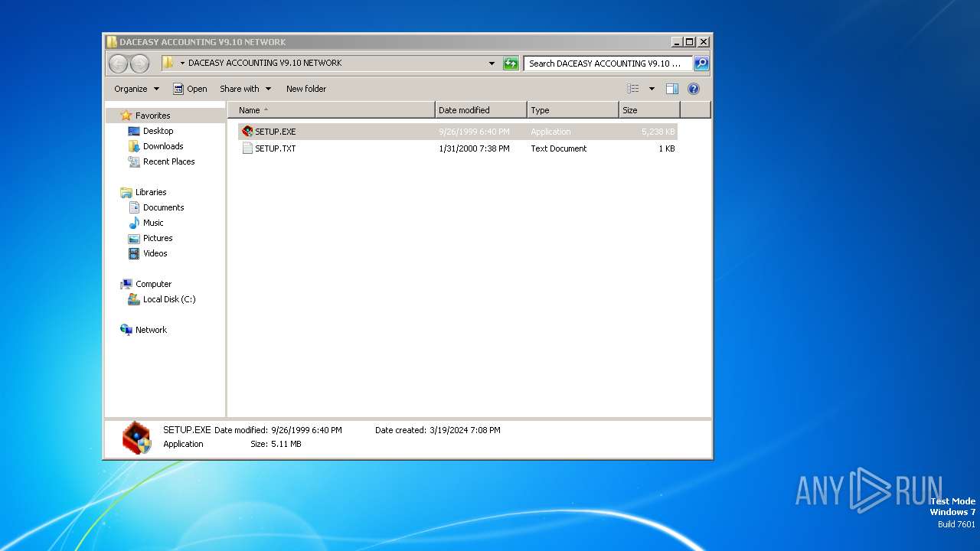The height and width of the screenshot is (551, 980).
Task: Click Date created value in details pane
Action: [465, 430]
